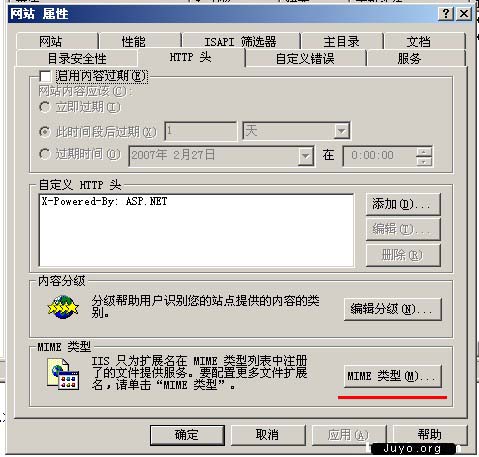Image resolution: width=479 pixels, height=457 pixels.
Task: Enable the 启用内容过期 checkbox
Action: tap(45, 76)
